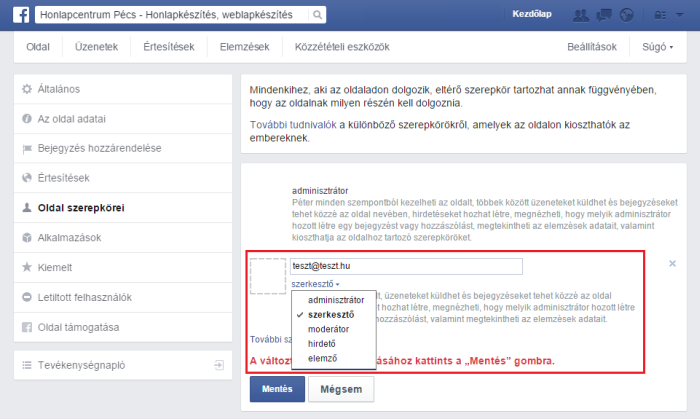Viewport: 700px width, 419px height.
Task: Select Kiemelt in sidebar
Action: click(123, 267)
